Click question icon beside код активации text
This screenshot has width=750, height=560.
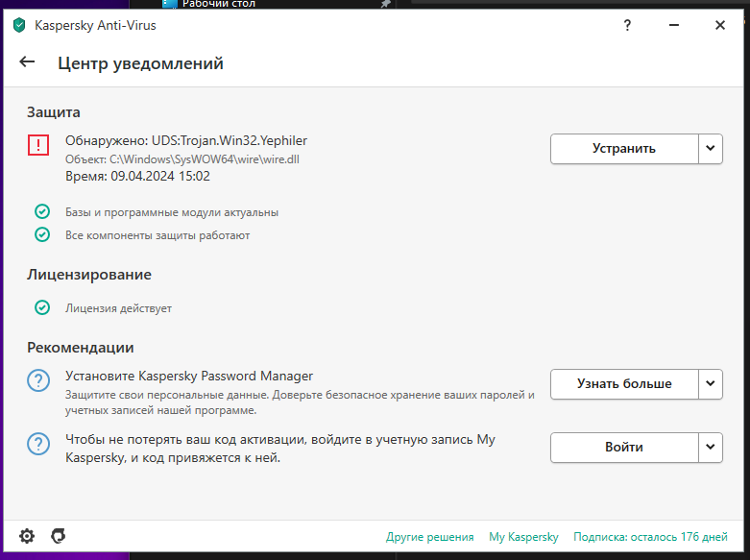38,444
